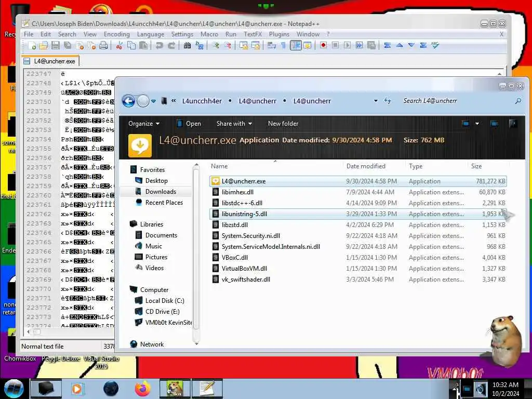532x399 pixels.
Task: Click the media player taskbar icon
Action: tap(77, 389)
